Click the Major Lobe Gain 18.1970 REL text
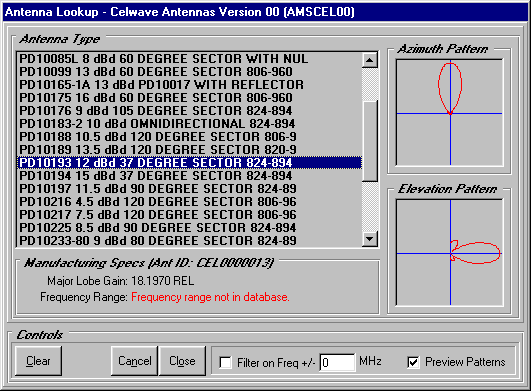 point(121,281)
